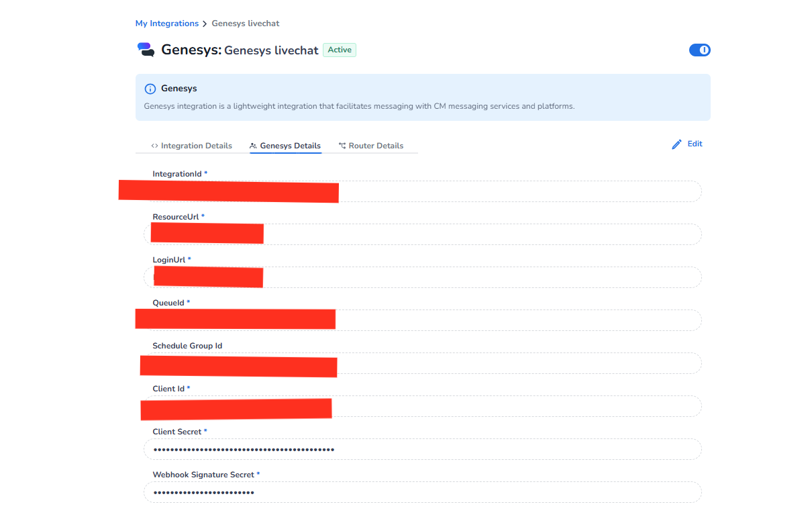
Task: Click the info icon in Genesys banner
Action: point(150,89)
